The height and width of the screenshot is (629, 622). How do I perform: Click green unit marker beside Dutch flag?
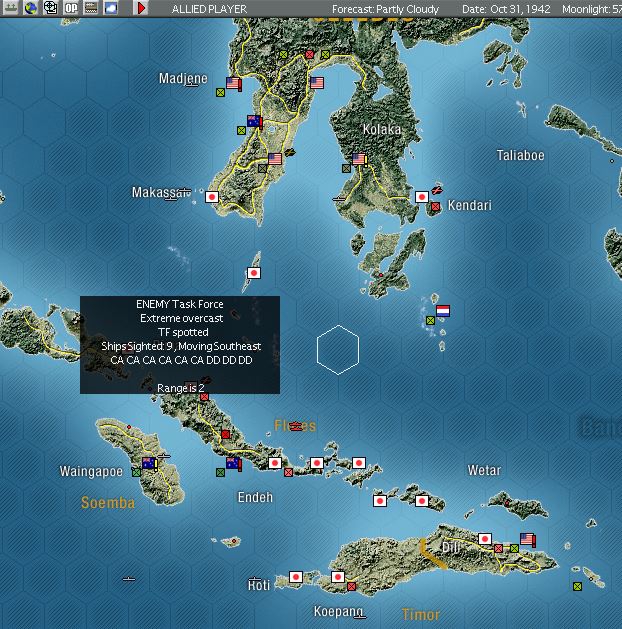pyautogui.click(x=430, y=321)
